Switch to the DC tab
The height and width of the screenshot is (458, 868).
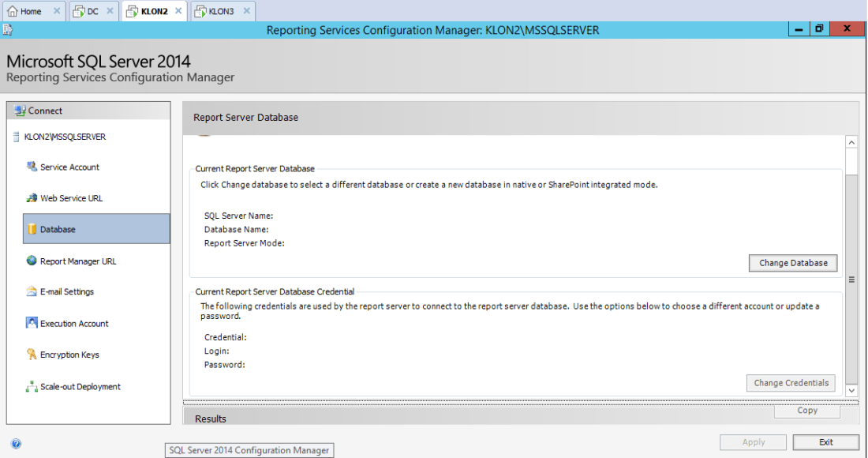click(87, 11)
